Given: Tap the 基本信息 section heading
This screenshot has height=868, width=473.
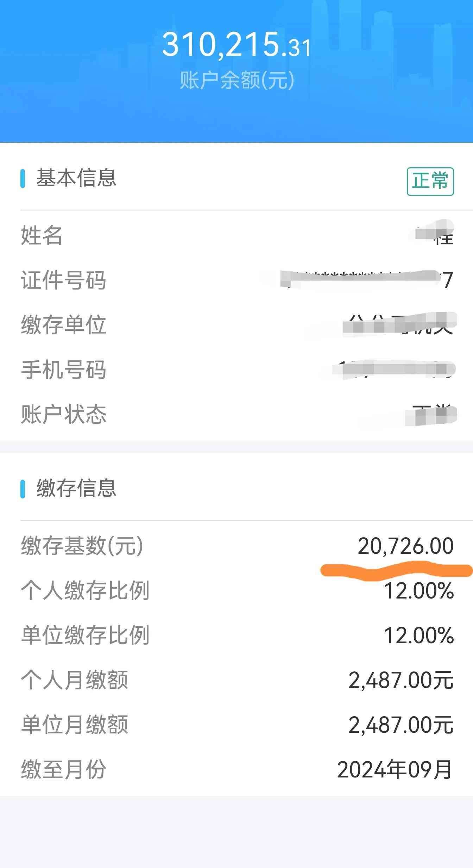Looking at the screenshot, I should coord(76,178).
